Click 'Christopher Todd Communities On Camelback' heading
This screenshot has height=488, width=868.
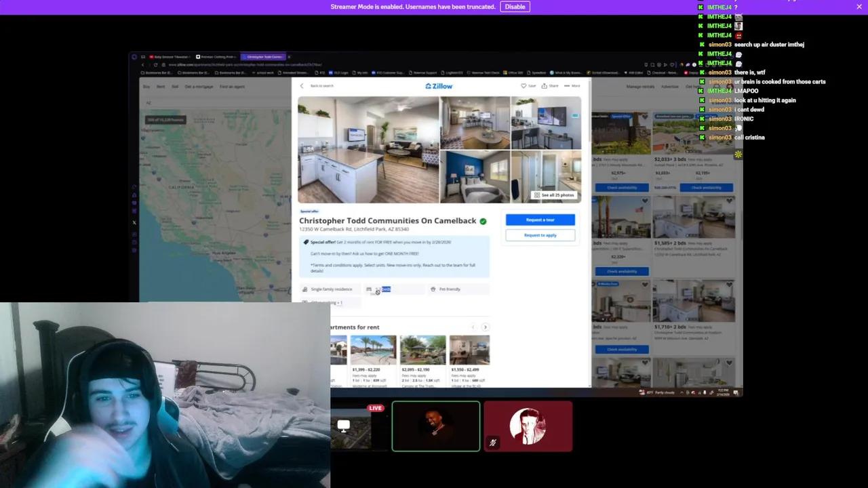tap(388, 221)
